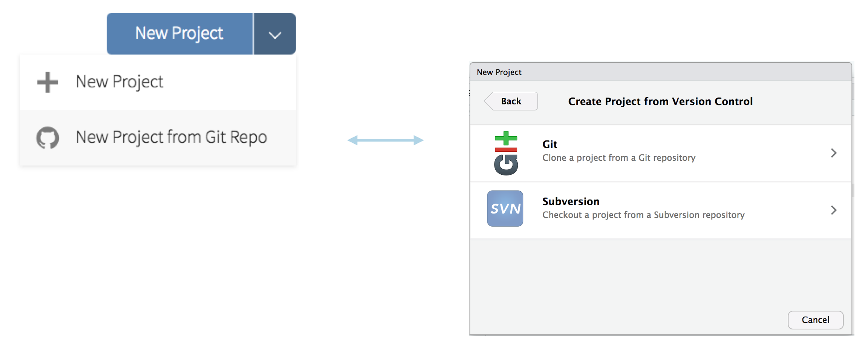Viewport: 868px width, 346px height.
Task: Click the 'Create Project from Version Control' heading
Action: (x=660, y=101)
